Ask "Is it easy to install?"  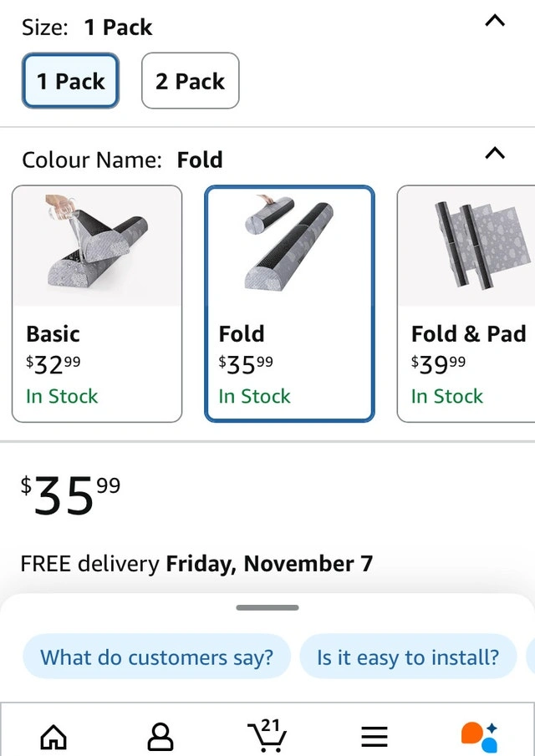pyautogui.click(x=407, y=657)
